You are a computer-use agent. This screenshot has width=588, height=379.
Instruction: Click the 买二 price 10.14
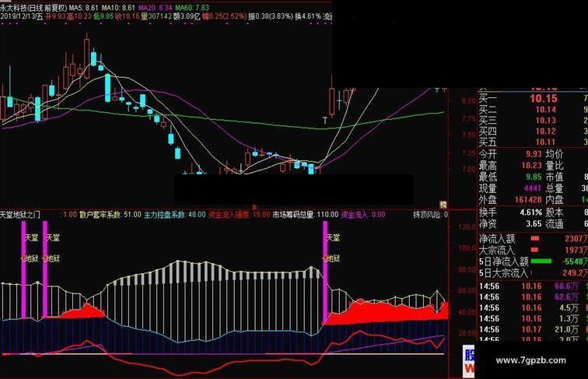click(546, 110)
